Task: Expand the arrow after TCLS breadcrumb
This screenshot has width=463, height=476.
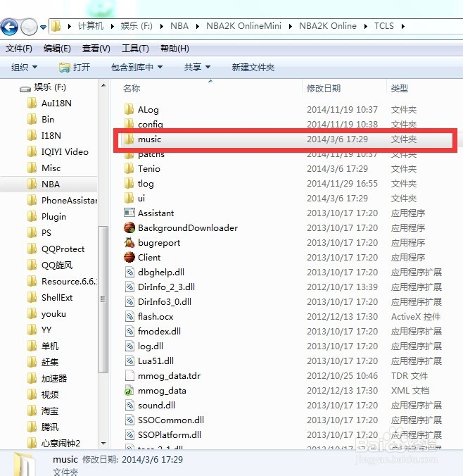Action: 403,26
